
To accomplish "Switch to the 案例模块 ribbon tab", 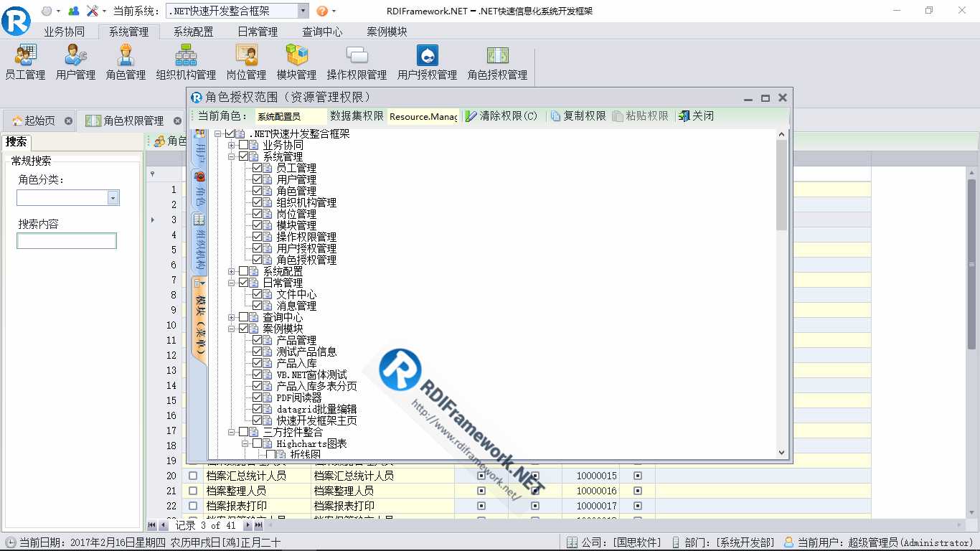I will point(387,32).
